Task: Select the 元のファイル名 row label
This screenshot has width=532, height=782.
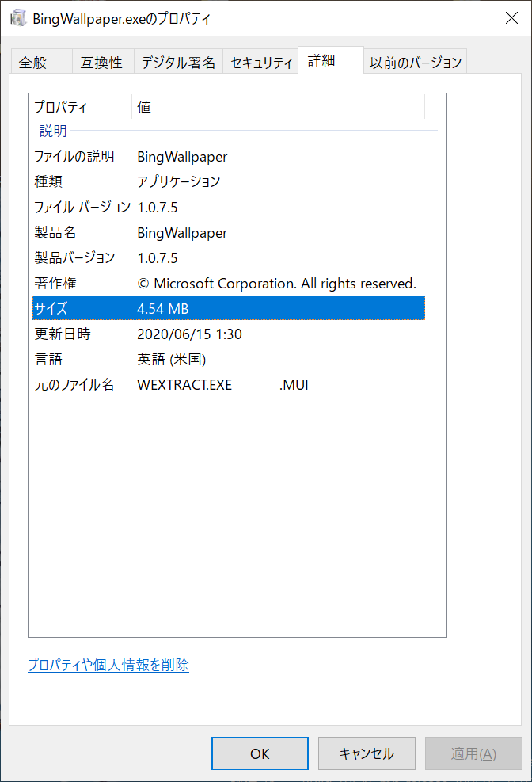Action: [74, 384]
